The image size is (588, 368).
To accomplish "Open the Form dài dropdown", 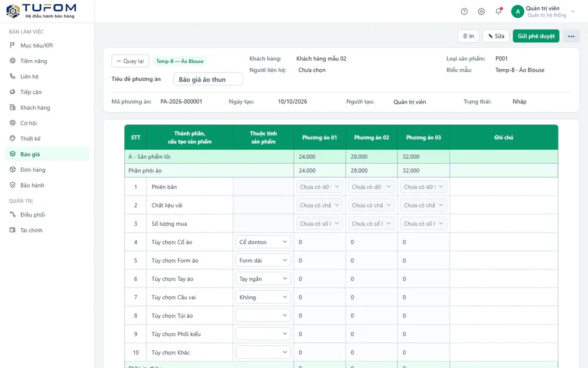I will [x=263, y=260].
